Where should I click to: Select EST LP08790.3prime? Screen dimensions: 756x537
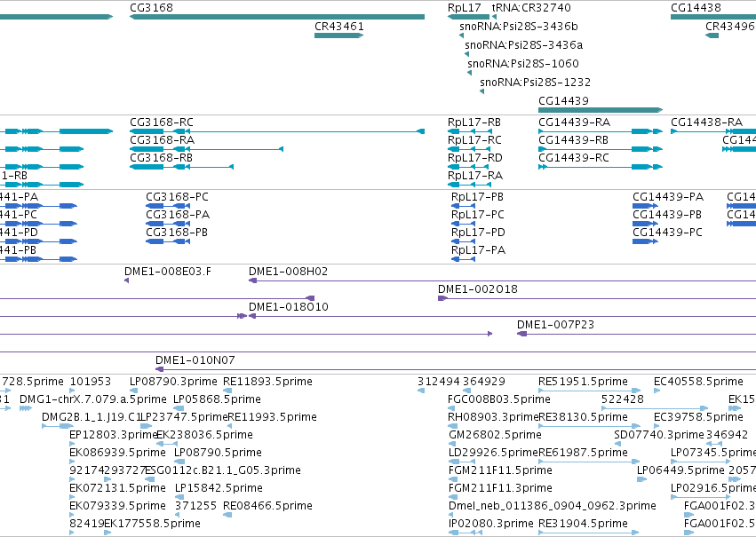(133, 391)
